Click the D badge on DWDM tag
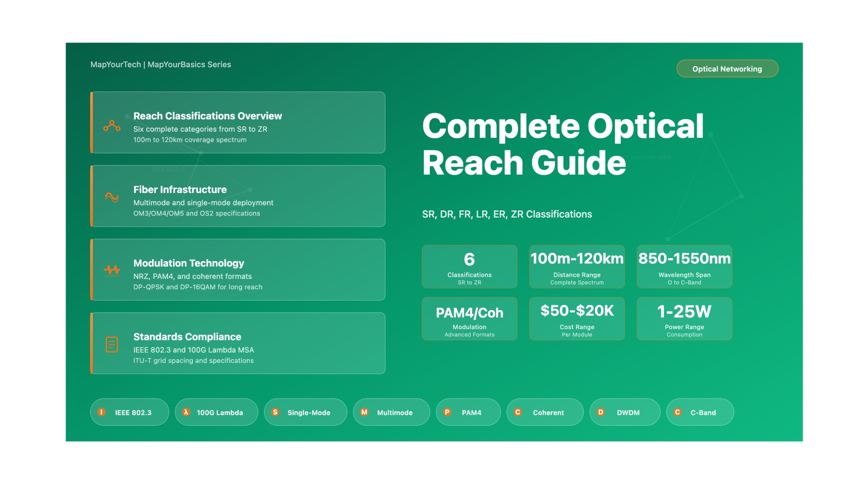 coord(601,412)
